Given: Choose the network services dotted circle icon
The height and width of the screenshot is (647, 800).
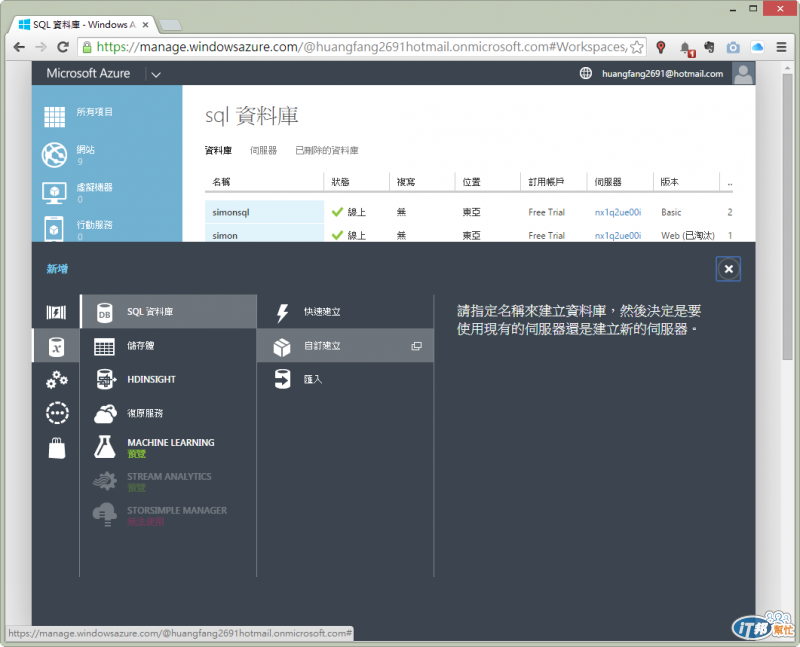Looking at the screenshot, I should click(x=57, y=413).
